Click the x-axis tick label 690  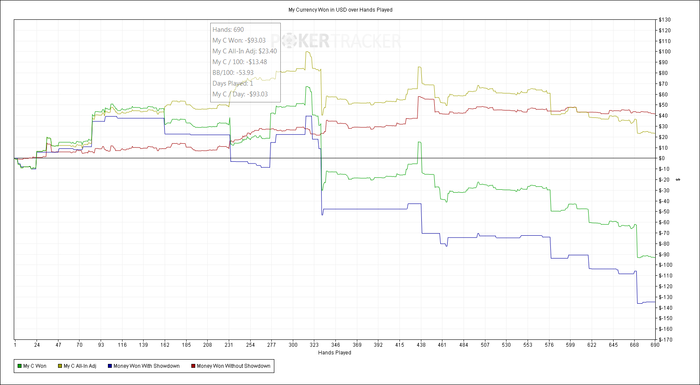654,345
